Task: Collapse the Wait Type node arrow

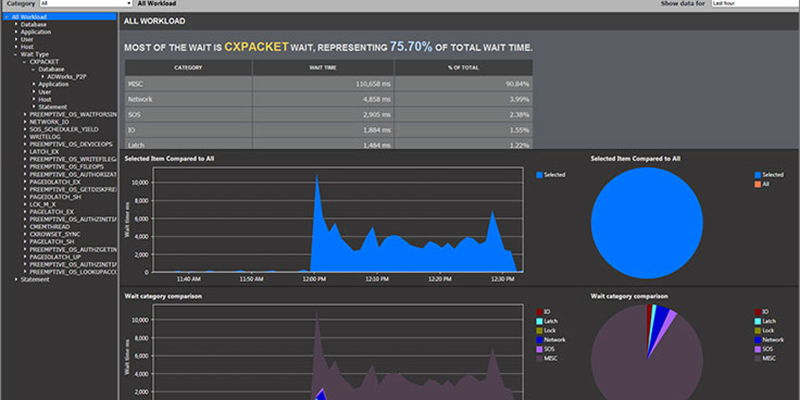Action: 16,54
